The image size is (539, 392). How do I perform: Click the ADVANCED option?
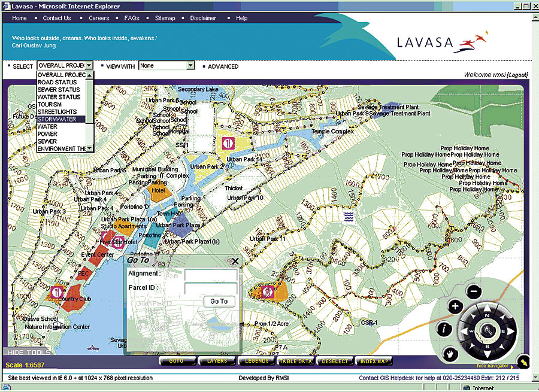223,66
